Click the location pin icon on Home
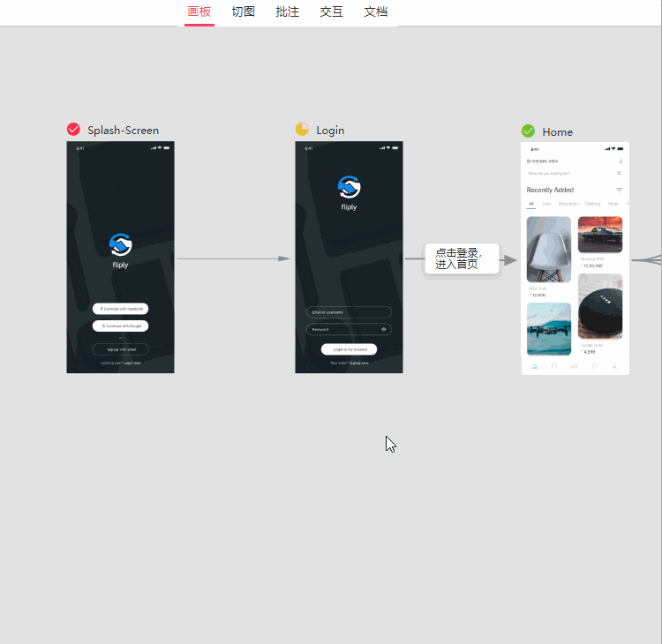The width and height of the screenshot is (662, 644). (528, 161)
